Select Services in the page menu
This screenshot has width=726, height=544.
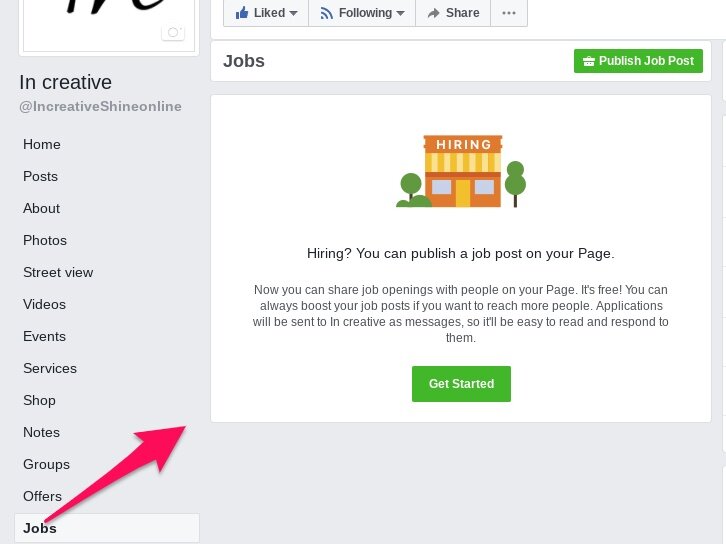coord(50,368)
